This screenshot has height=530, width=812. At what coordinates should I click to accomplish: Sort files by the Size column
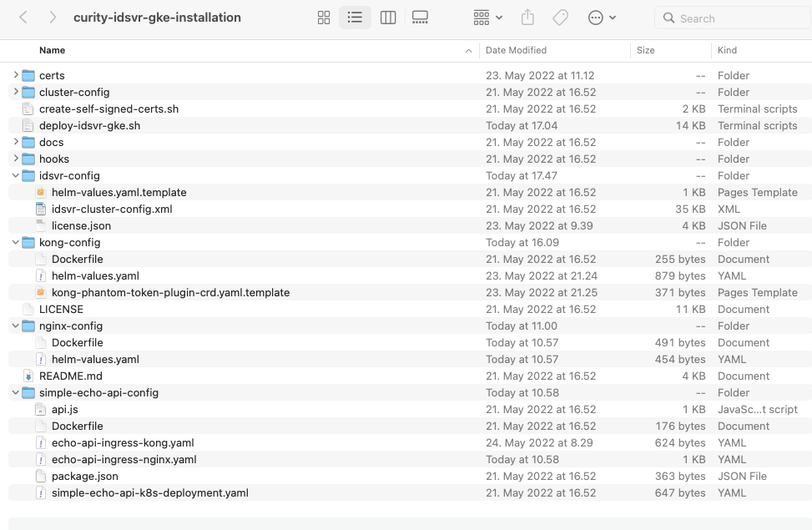(x=645, y=50)
